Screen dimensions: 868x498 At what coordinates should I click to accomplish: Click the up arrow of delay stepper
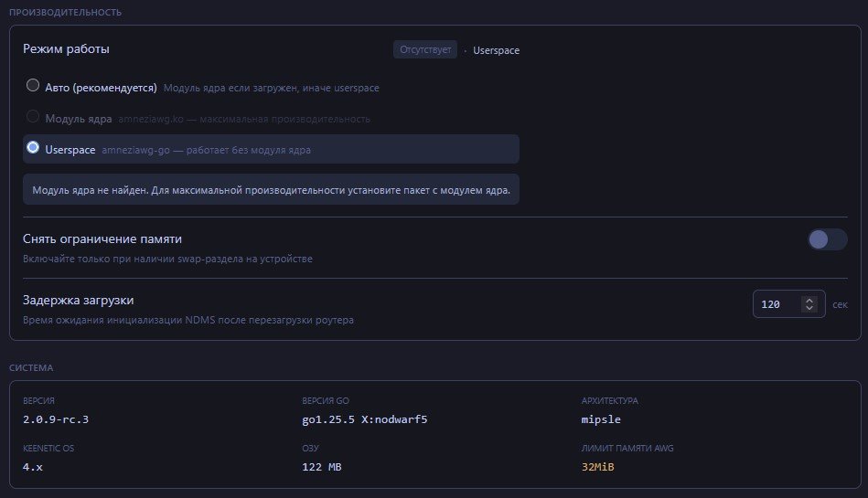(808, 299)
